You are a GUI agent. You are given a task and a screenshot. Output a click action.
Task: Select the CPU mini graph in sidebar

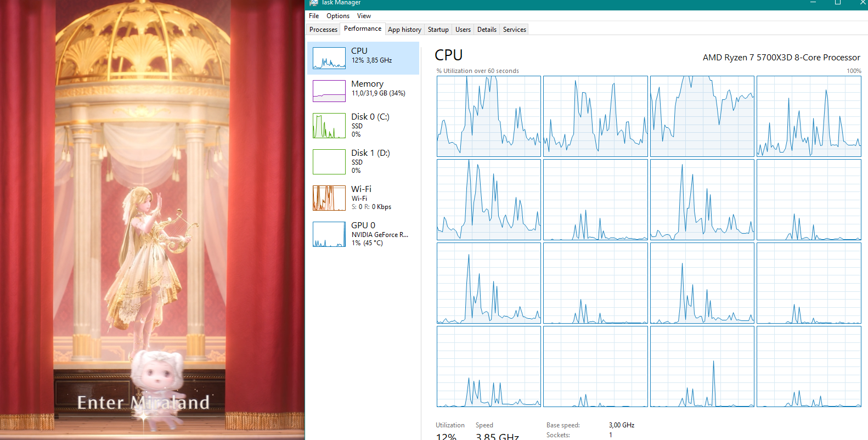pos(329,58)
